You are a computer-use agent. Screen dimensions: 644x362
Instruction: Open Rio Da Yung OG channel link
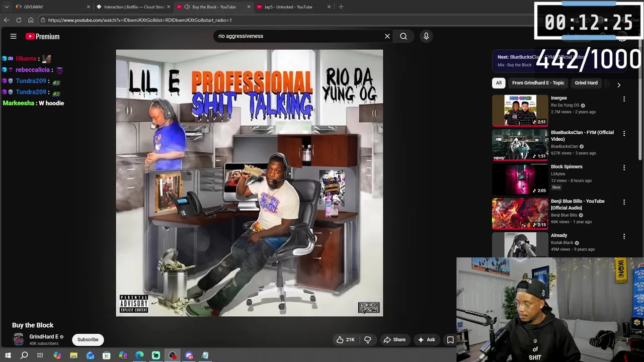pos(565,105)
